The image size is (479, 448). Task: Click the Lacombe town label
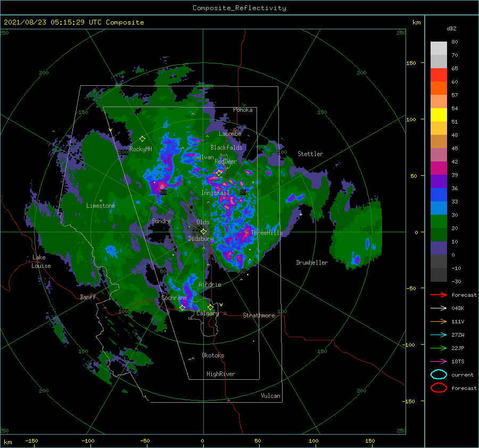(x=230, y=134)
